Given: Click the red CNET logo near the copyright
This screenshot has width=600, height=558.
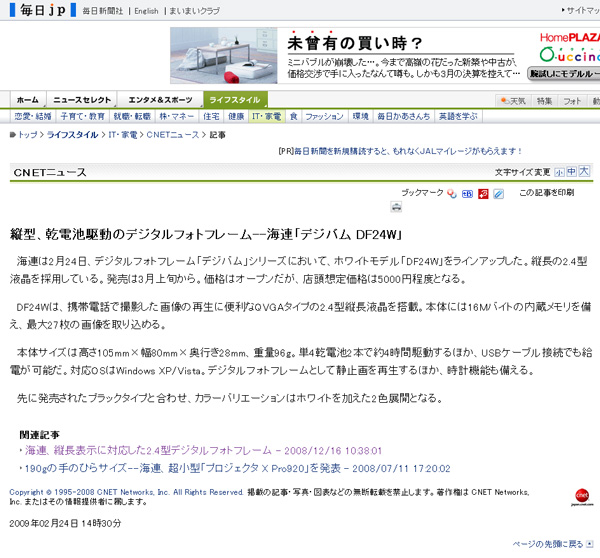Looking at the screenshot, I should coord(582,497).
